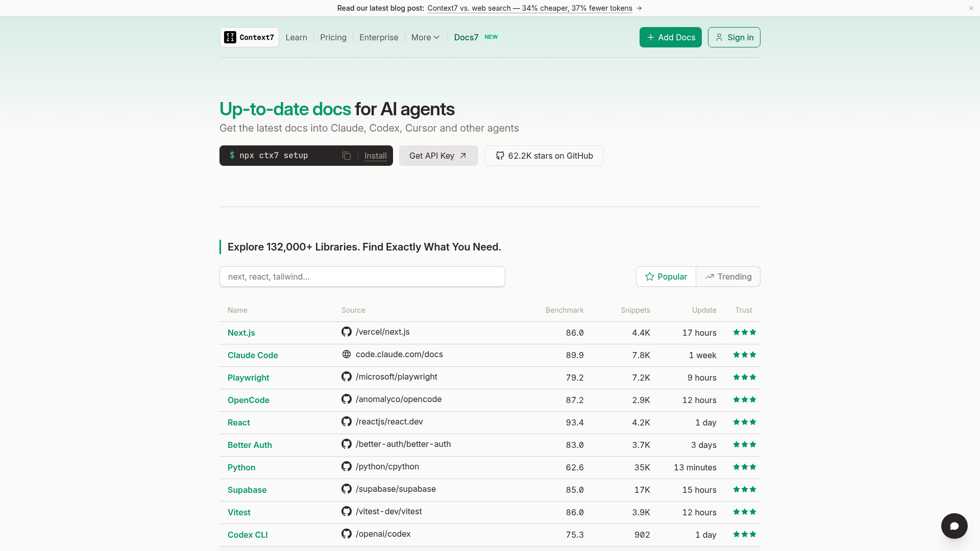Switch the library list to Trending
Image resolution: width=980 pixels, height=551 pixels.
click(x=728, y=277)
